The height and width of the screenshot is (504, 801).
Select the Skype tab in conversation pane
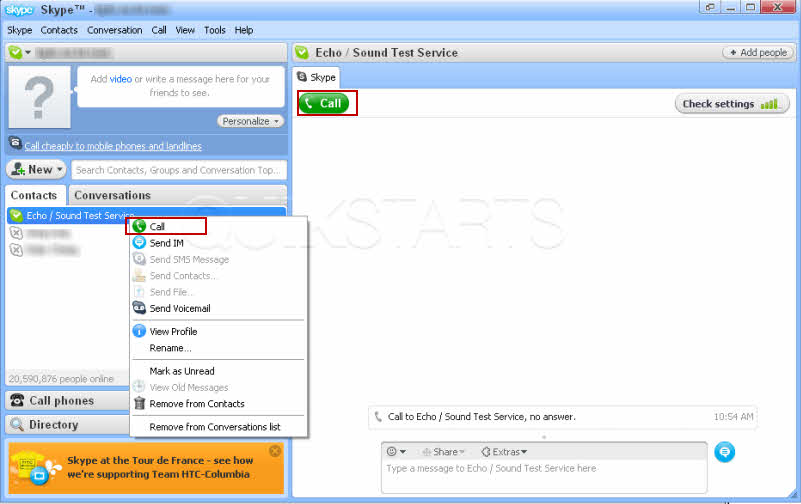(316, 78)
